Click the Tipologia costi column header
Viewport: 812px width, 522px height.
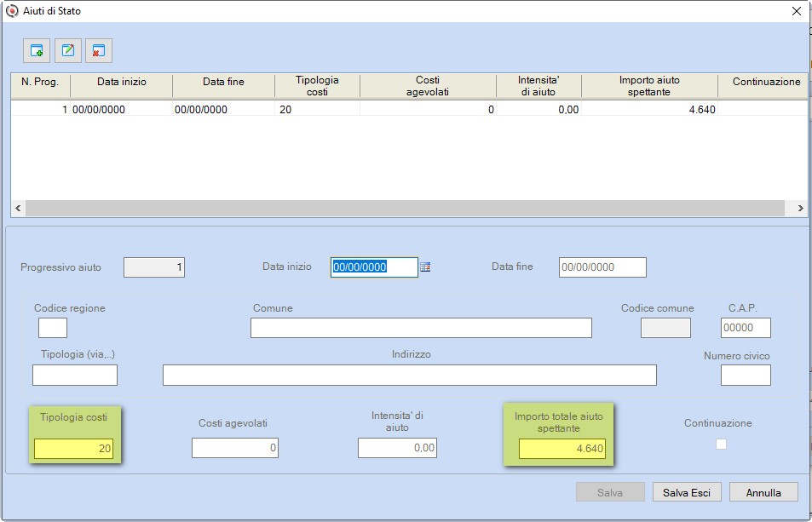[317, 86]
